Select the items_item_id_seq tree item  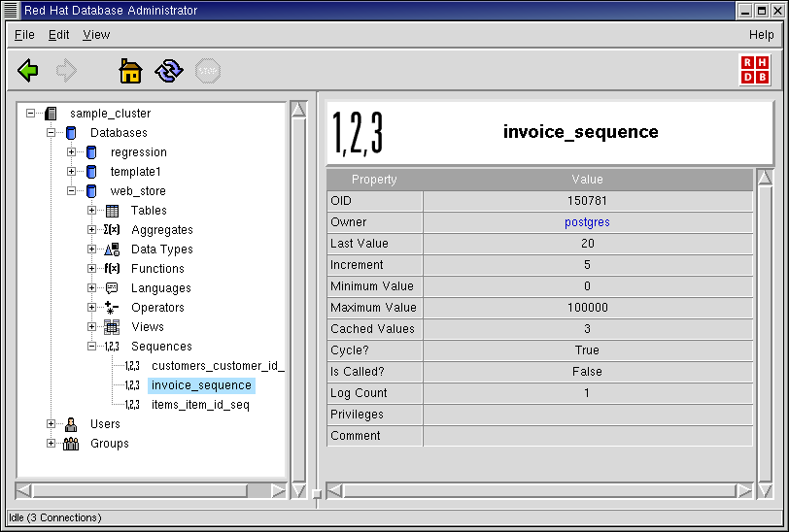coord(200,405)
